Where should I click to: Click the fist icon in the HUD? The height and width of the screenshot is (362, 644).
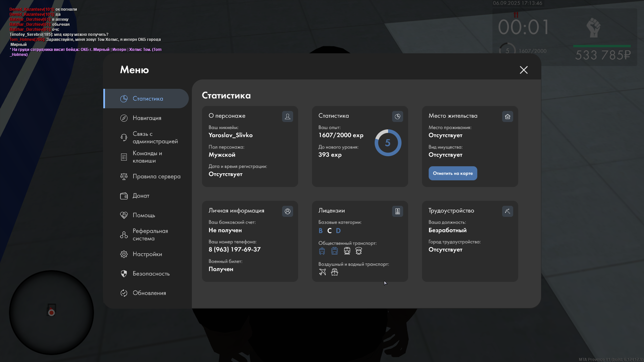pos(594,27)
